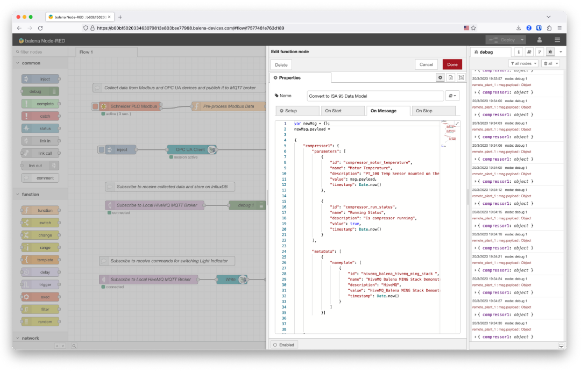
Task: Select the exec node from the palette
Action: click(x=40, y=297)
